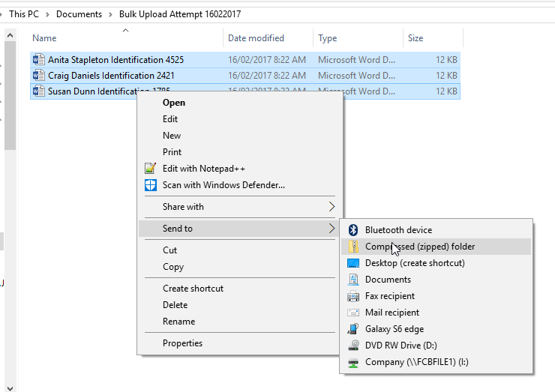Expand the Share with submenu arrow
555x392 pixels.
point(331,207)
